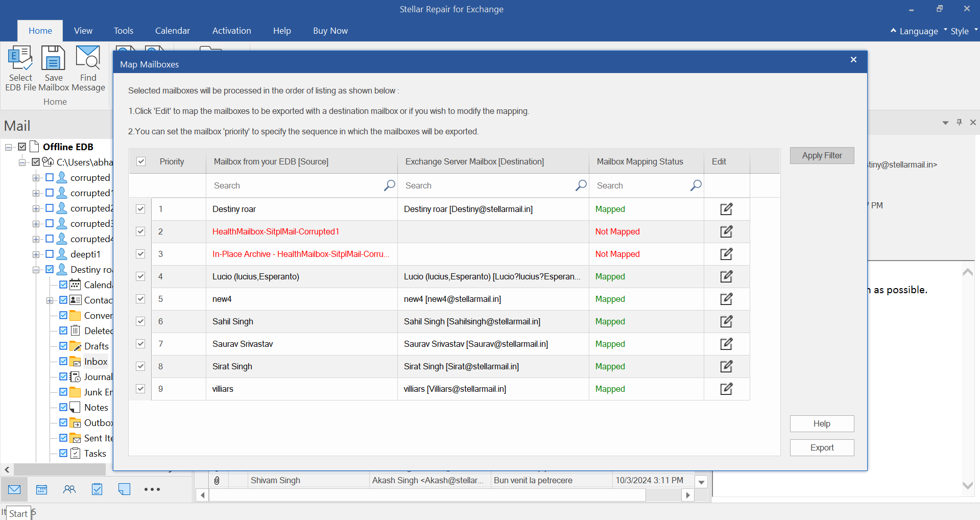Toggle the Inbox folder checkbox in tree
This screenshot has width=980, height=520.
point(63,361)
